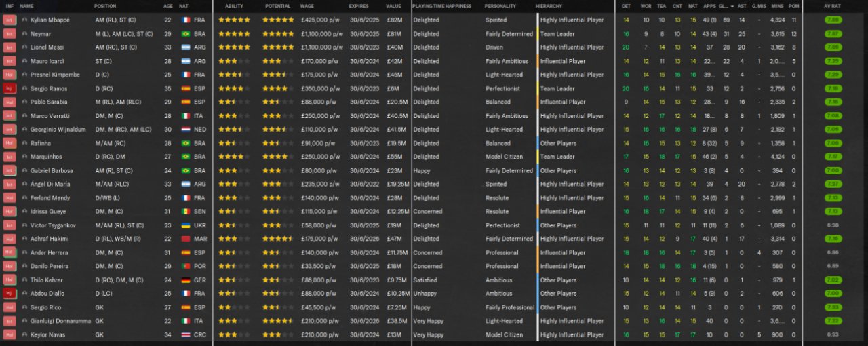
Task: Sort the table by the NAME column
Action: tap(26, 6)
